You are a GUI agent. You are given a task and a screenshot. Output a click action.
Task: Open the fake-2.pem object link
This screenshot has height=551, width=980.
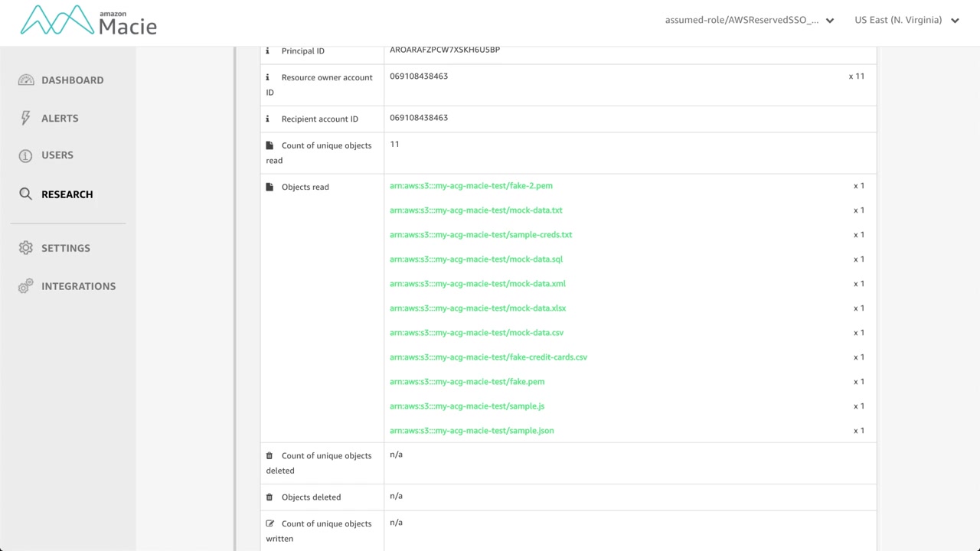(x=471, y=186)
